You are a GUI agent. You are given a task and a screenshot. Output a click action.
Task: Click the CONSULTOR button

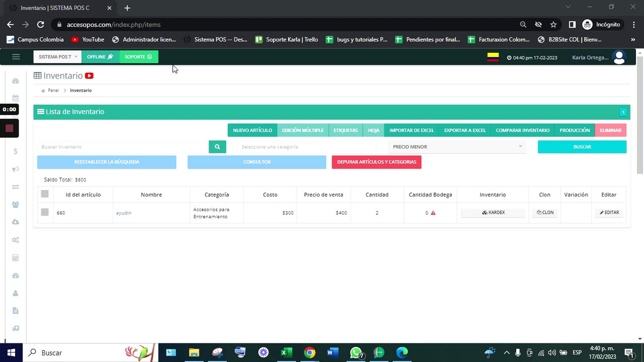pos(257,162)
